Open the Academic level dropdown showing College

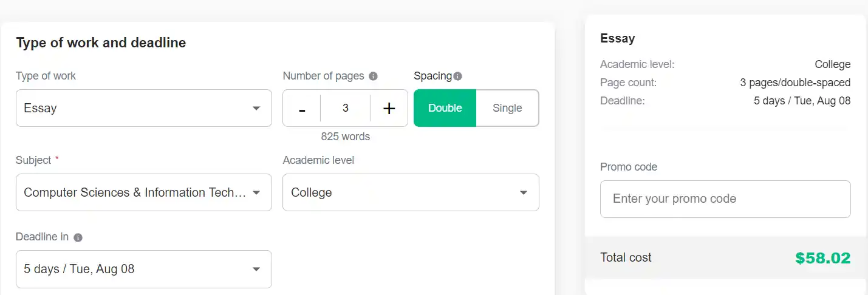pyautogui.click(x=410, y=192)
